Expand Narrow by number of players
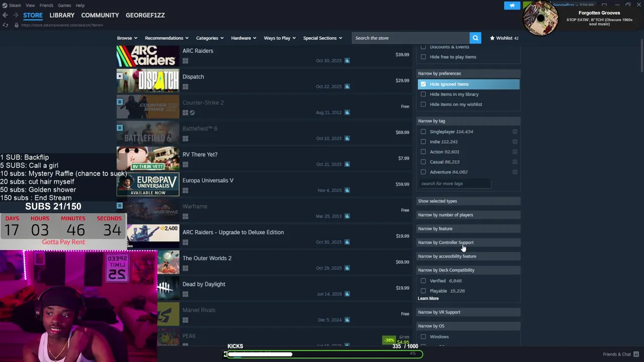The height and width of the screenshot is (362, 644). [x=468, y=215]
